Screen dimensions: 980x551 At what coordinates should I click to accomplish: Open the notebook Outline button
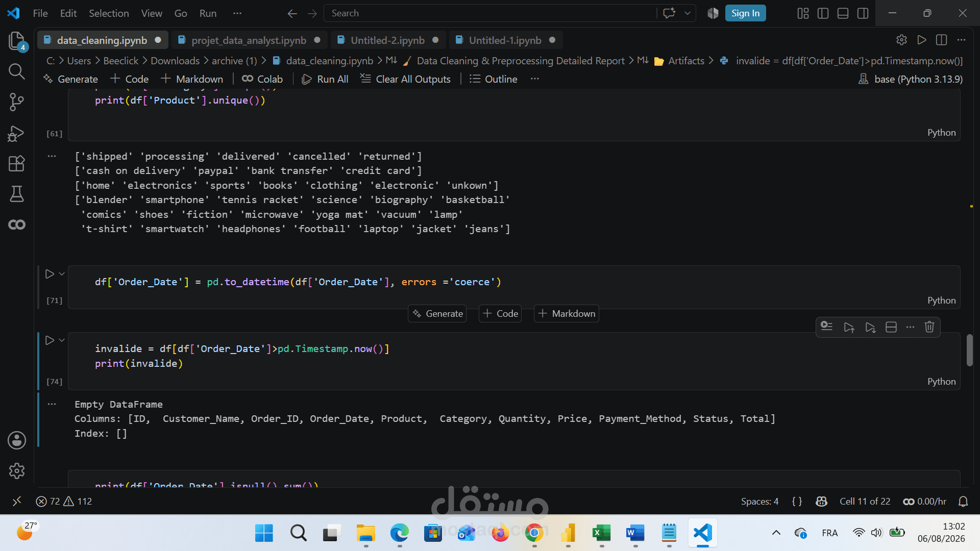493,79
